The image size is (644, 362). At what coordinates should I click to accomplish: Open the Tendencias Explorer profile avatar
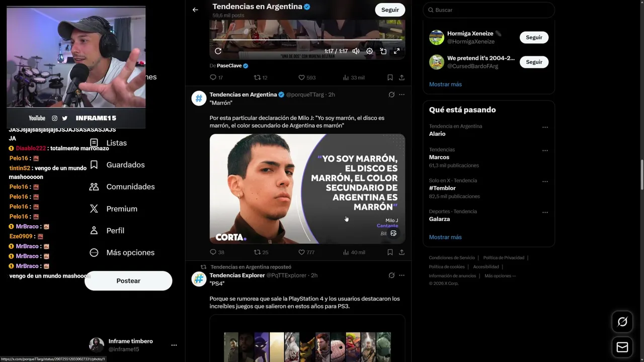tap(199, 279)
